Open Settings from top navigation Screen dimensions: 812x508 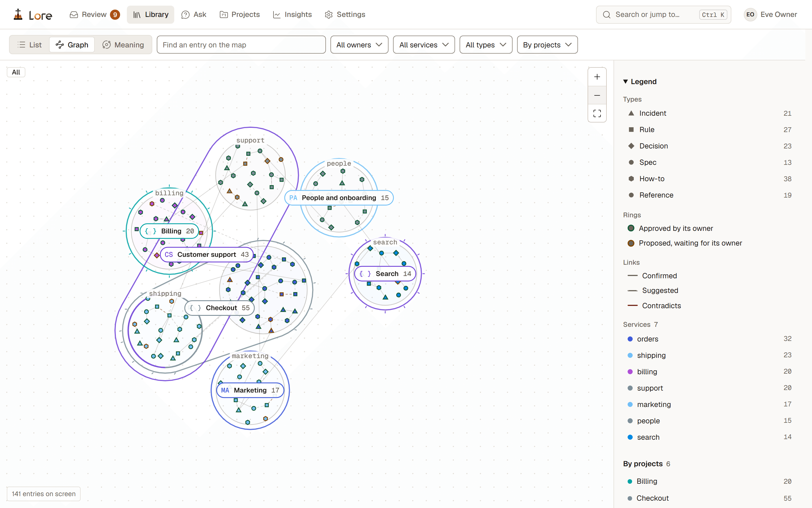point(345,14)
